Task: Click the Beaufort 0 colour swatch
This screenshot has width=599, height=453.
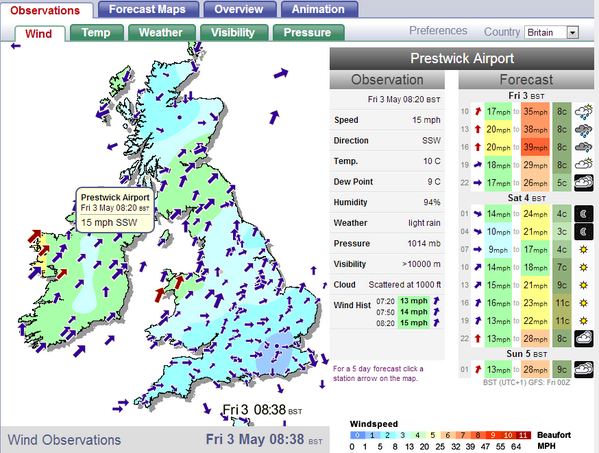Action: coord(357,435)
